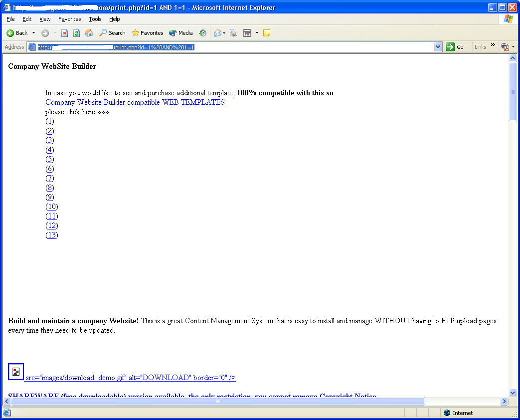
Task: Open the Favorites menu
Action: [70, 19]
